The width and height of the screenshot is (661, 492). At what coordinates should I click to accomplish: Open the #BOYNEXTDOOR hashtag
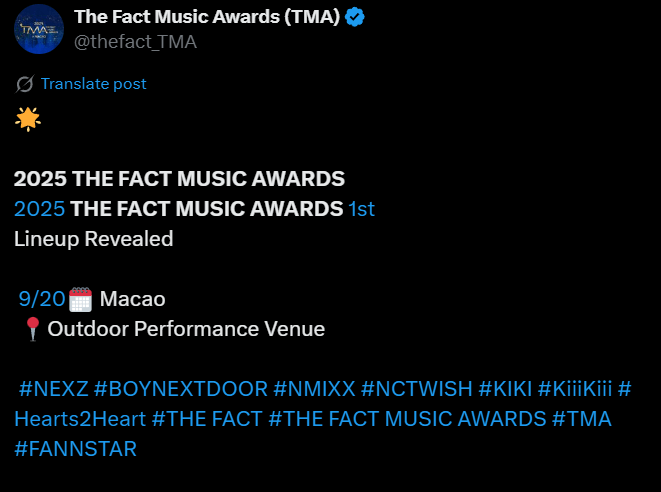point(181,389)
